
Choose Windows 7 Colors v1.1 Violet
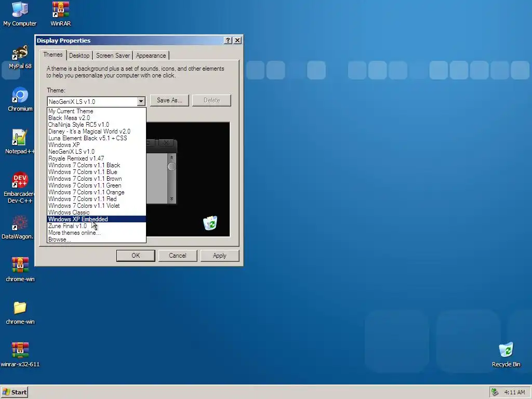click(96, 206)
